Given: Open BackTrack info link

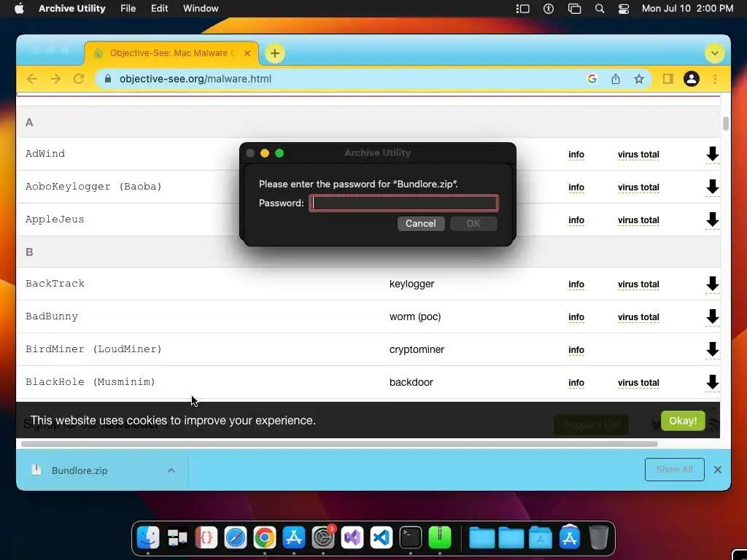Looking at the screenshot, I should 576,284.
